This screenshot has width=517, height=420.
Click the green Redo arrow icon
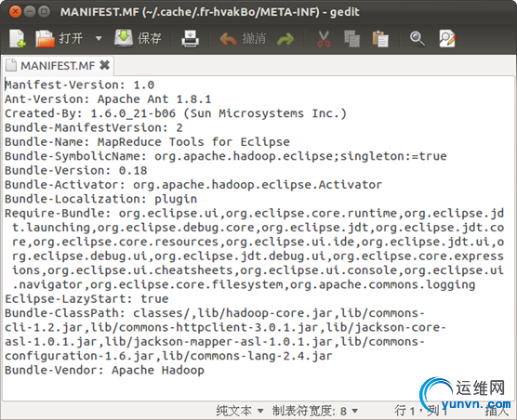pyautogui.click(x=285, y=39)
